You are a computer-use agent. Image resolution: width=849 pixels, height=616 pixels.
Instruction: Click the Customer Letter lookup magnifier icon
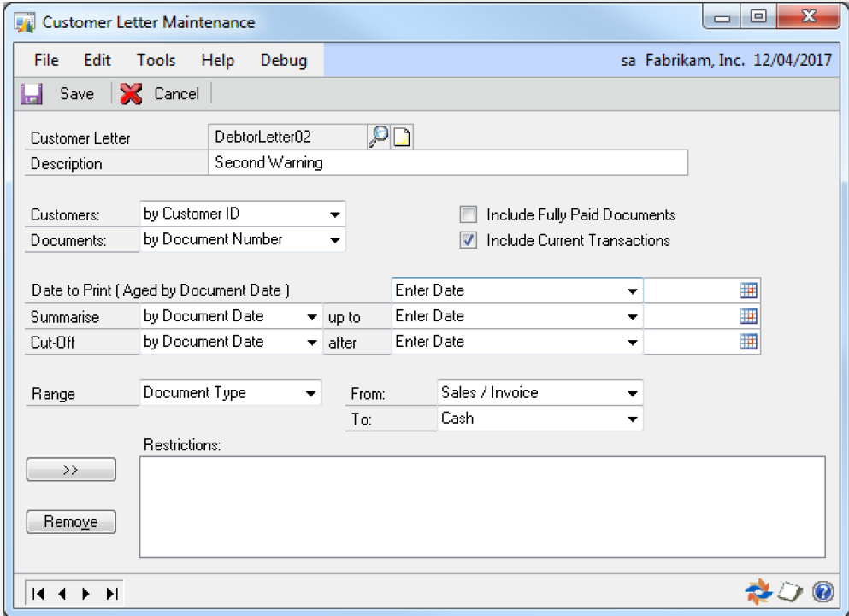tap(378, 137)
